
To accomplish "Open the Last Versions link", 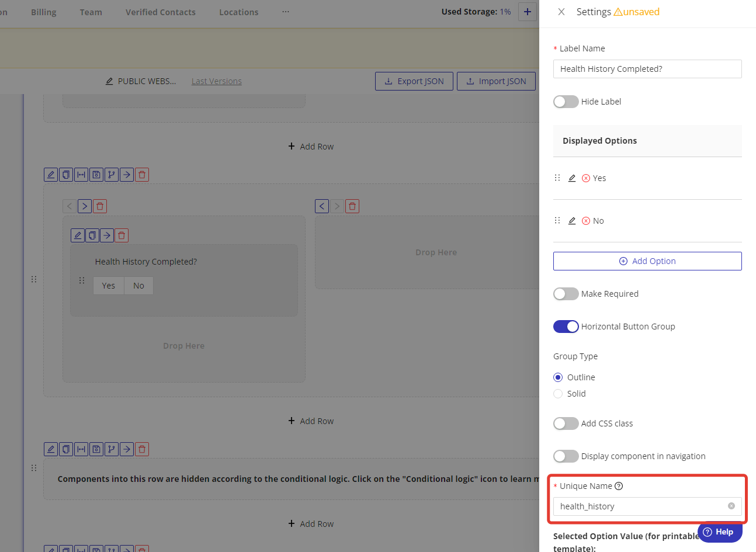I will pyautogui.click(x=216, y=81).
